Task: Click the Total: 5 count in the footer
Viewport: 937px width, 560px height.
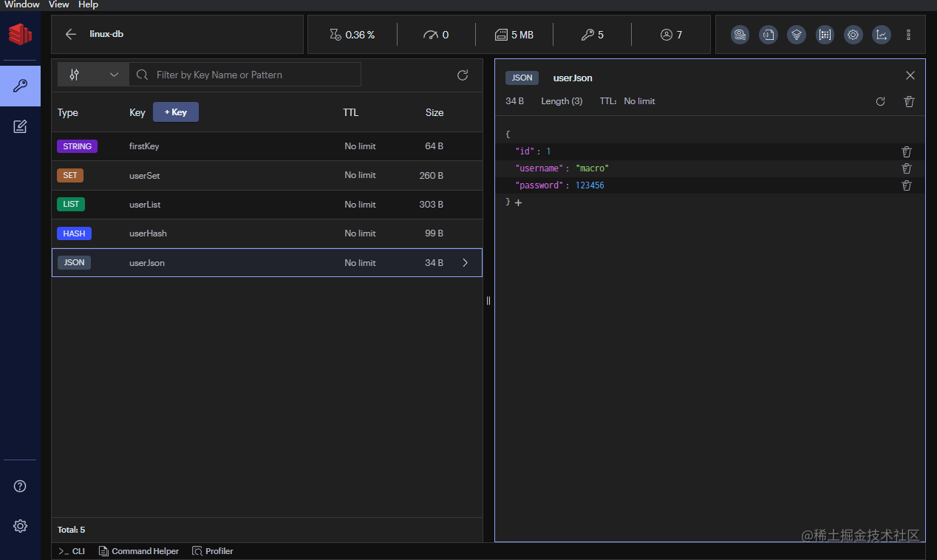Action: tap(71, 530)
